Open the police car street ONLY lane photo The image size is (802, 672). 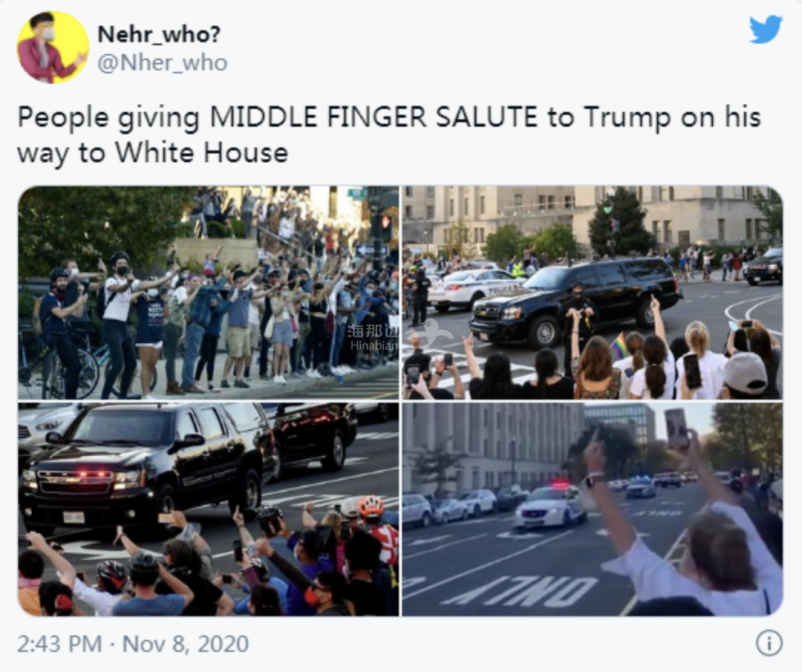[593, 509]
